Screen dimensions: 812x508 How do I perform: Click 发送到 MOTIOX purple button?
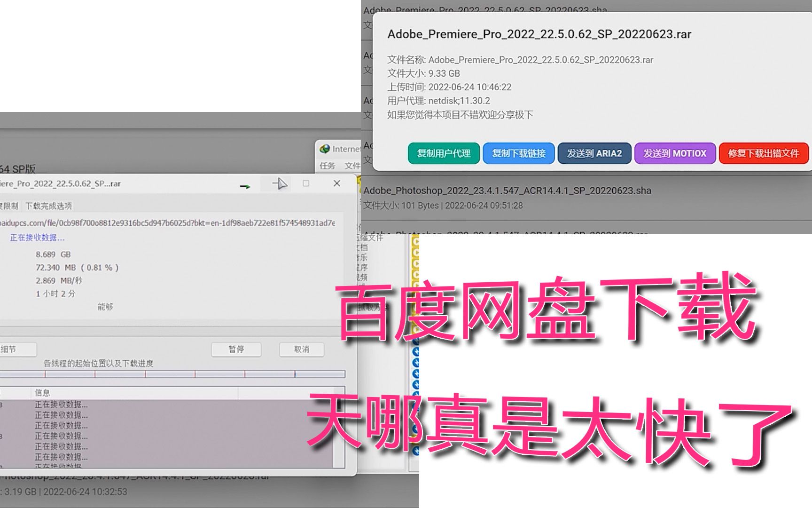675,153
